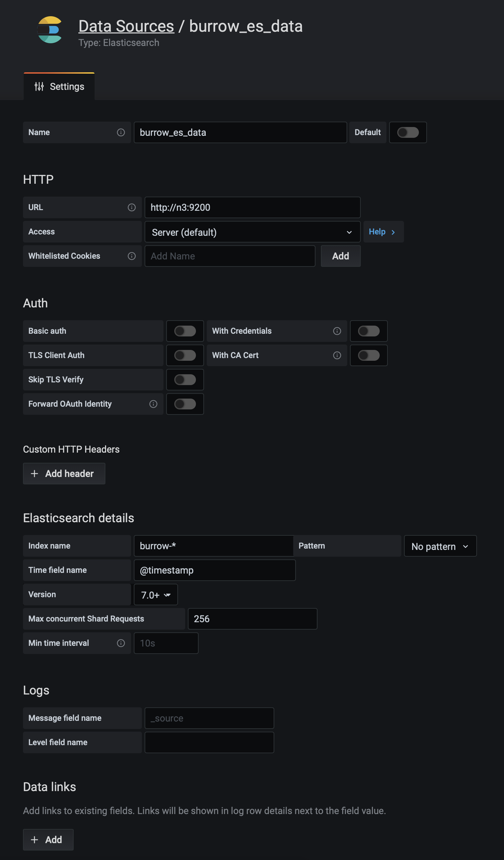
Task: Click the Elasticsearch logo icon
Action: pyautogui.click(x=50, y=30)
